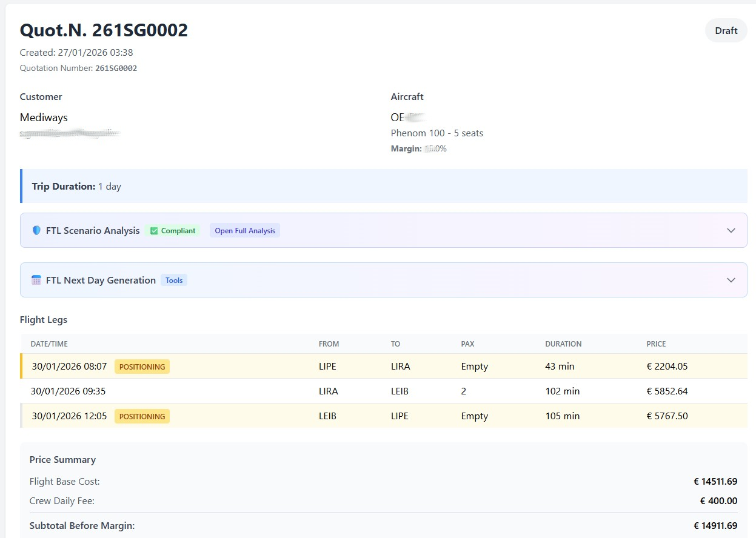Expand the FTL Scenario Analysis chevron
Viewport: 756px width, 538px height.
[x=731, y=231]
